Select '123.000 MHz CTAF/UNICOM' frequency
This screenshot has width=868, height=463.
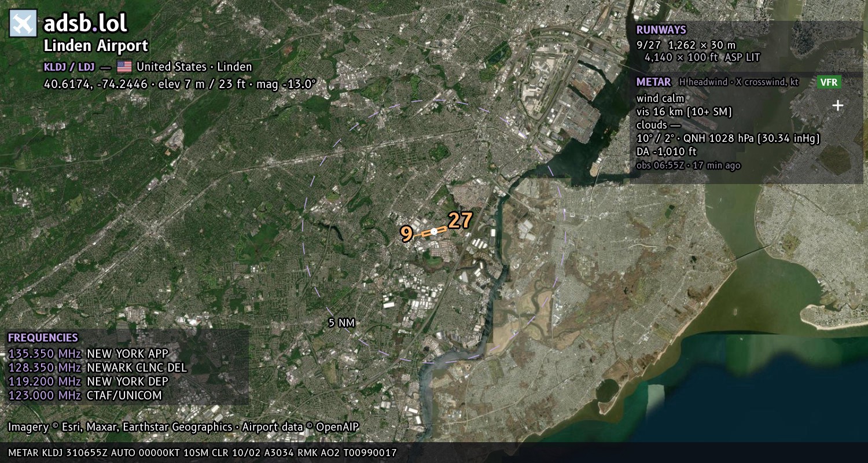tap(85, 395)
